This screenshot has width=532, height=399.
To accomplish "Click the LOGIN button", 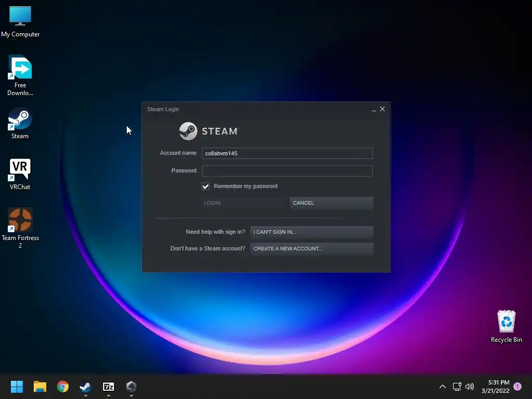I will tap(244, 203).
